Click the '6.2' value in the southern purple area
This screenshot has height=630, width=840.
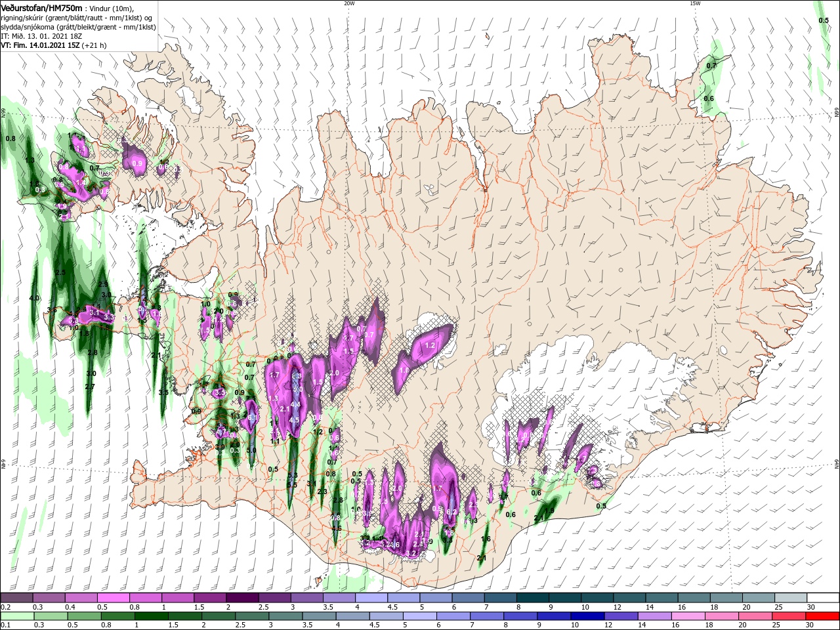point(451,512)
